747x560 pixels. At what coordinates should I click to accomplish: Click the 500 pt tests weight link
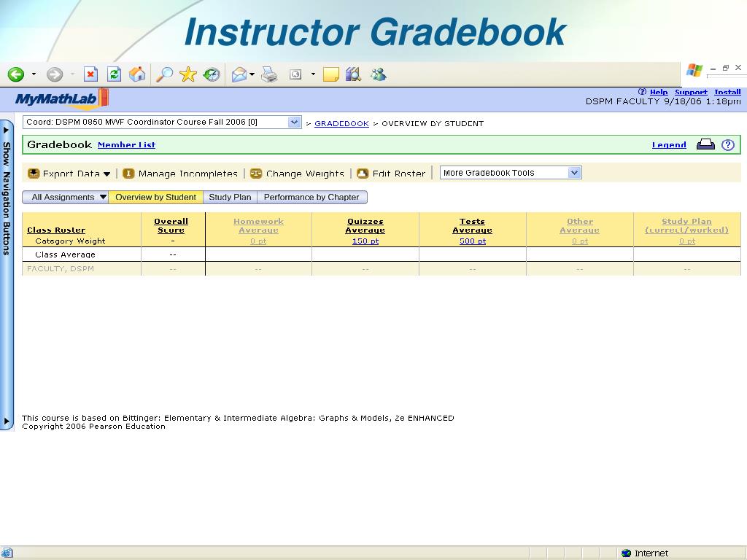tap(473, 241)
